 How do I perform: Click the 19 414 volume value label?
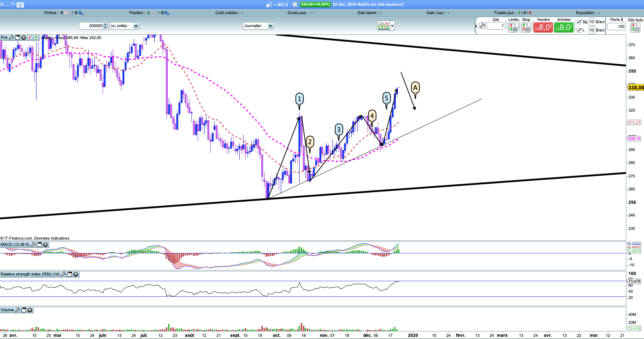click(x=634, y=328)
